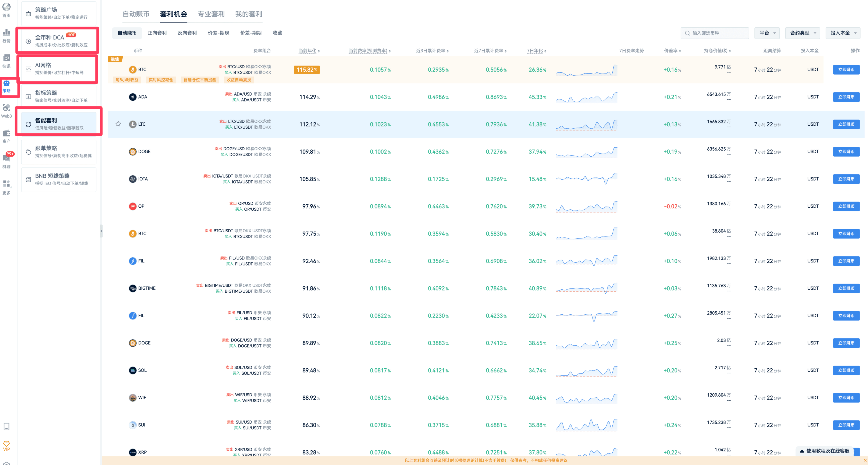Open the 平台 platform dropdown

(x=767, y=33)
